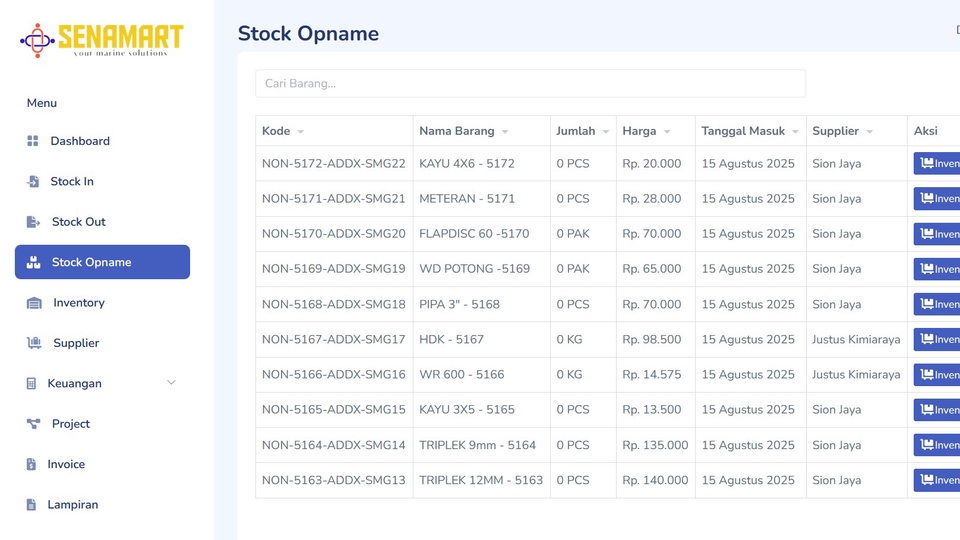Click the Lampiran file icon
The height and width of the screenshot is (540, 960).
click(x=31, y=505)
